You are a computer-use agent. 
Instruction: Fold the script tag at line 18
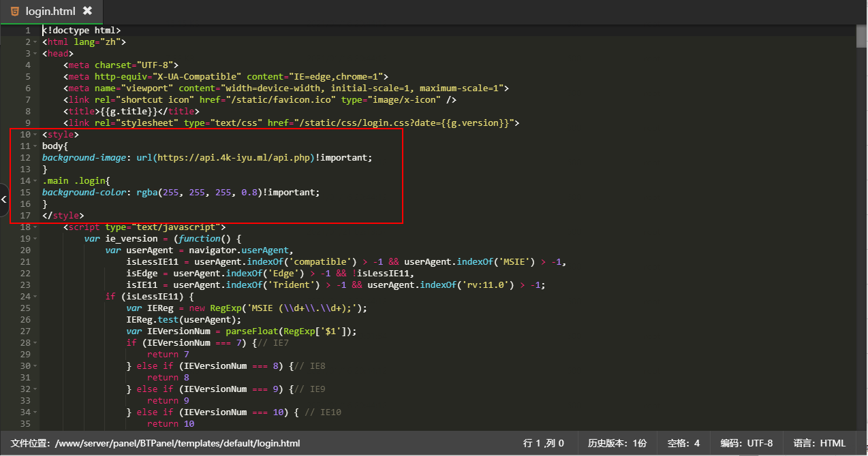pos(35,227)
